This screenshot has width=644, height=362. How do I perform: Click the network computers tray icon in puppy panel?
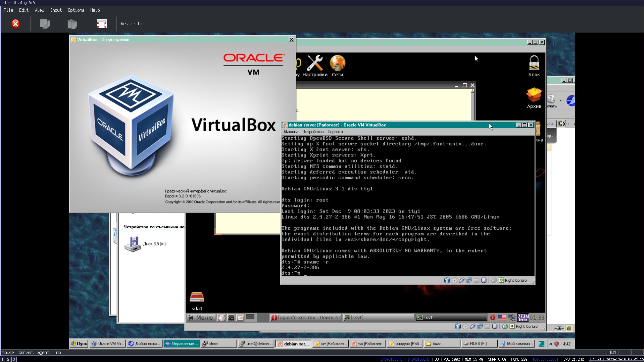pyautogui.click(x=512, y=318)
